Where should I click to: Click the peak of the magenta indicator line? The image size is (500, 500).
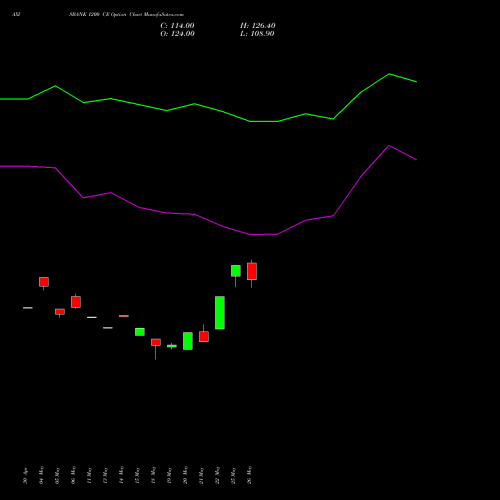pyautogui.click(x=389, y=146)
